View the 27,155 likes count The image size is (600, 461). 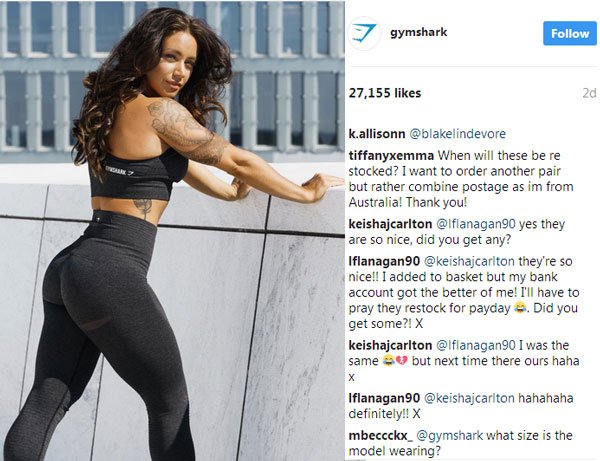[x=385, y=93]
